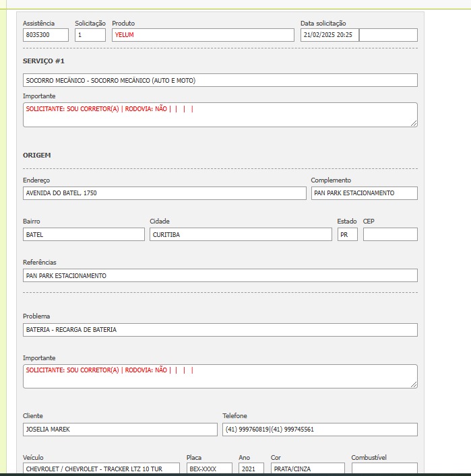Select the Complemento field
The image size is (471, 476).
(364, 193)
